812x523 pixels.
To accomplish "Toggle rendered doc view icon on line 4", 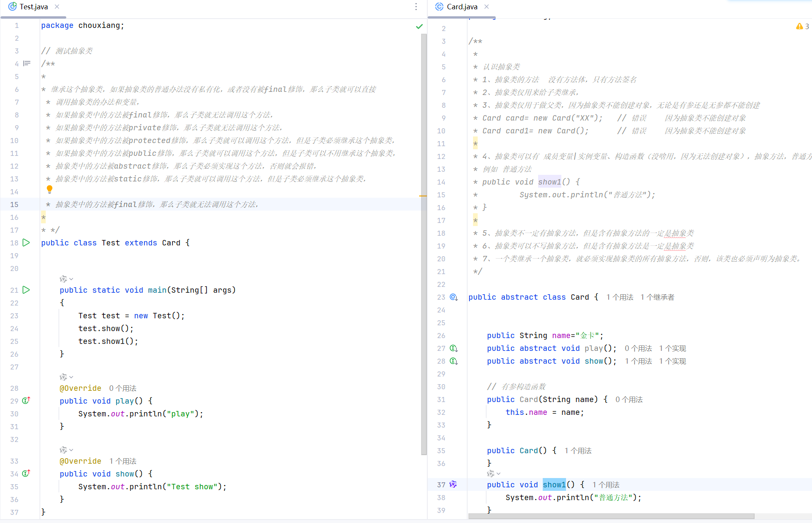I will click(x=27, y=63).
